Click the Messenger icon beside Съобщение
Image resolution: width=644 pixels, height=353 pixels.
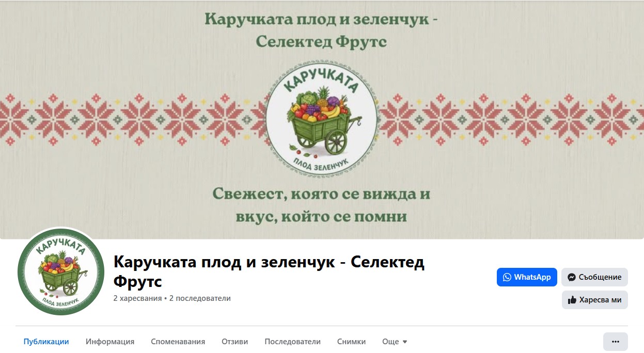pyautogui.click(x=572, y=277)
